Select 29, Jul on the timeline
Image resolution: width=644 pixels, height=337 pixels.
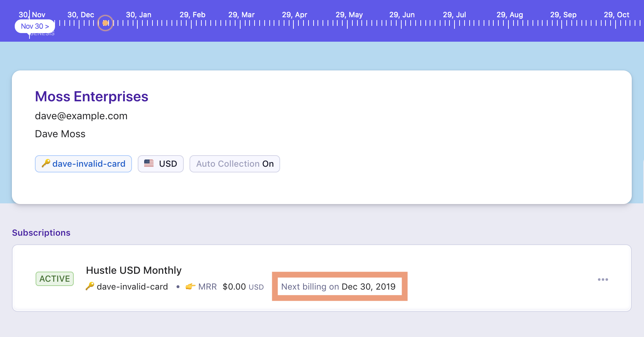(454, 15)
